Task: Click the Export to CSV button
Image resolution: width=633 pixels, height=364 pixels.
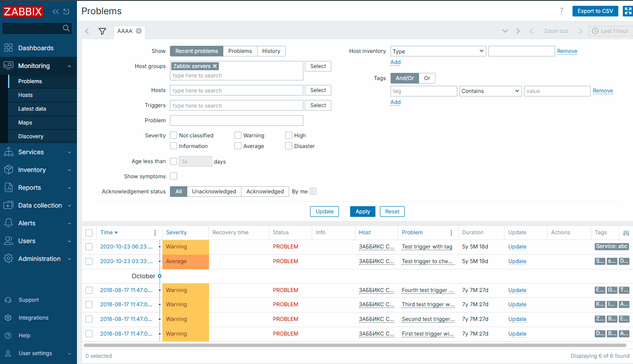Action: (x=595, y=11)
